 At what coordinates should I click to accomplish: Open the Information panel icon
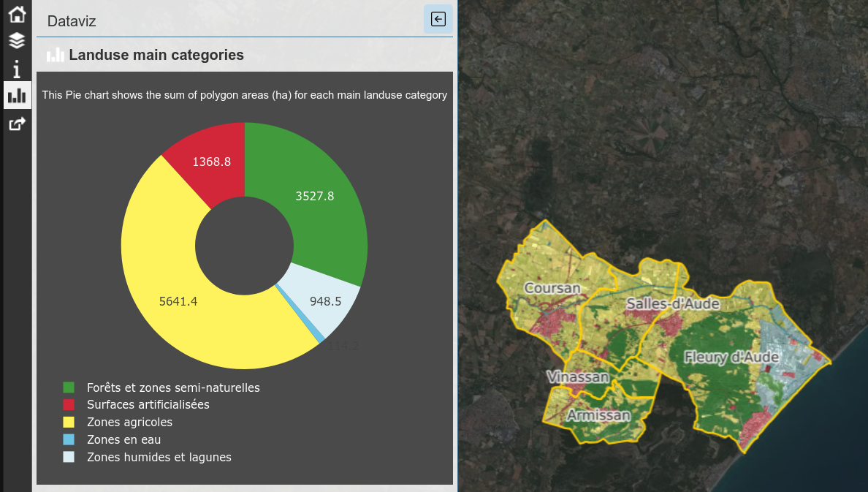pos(17,69)
